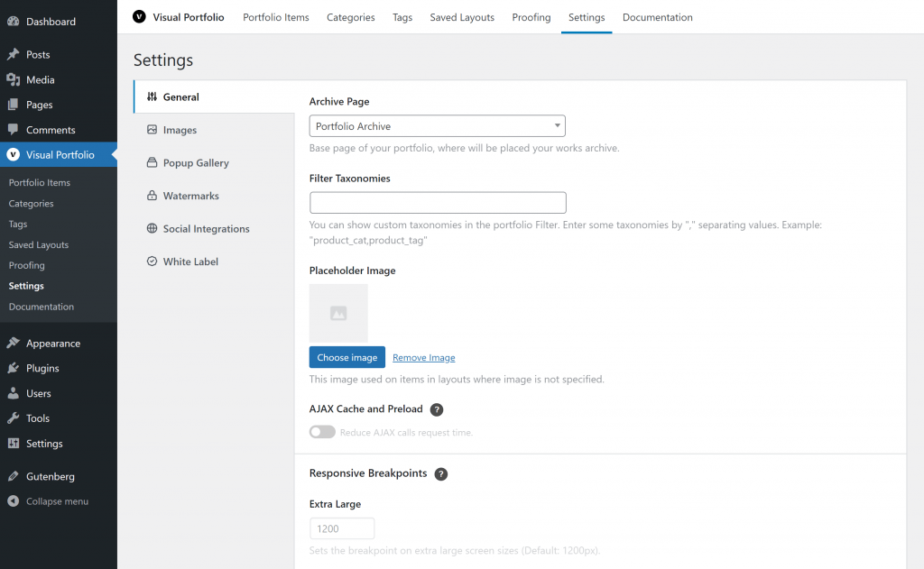Click the Extra Large breakpoint field

point(342,528)
